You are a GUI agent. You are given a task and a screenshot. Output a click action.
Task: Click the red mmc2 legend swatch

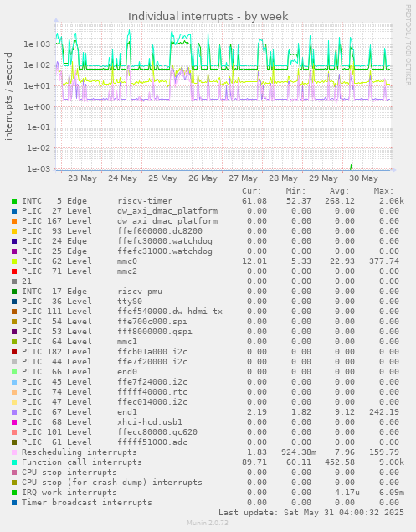pos(14,271)
